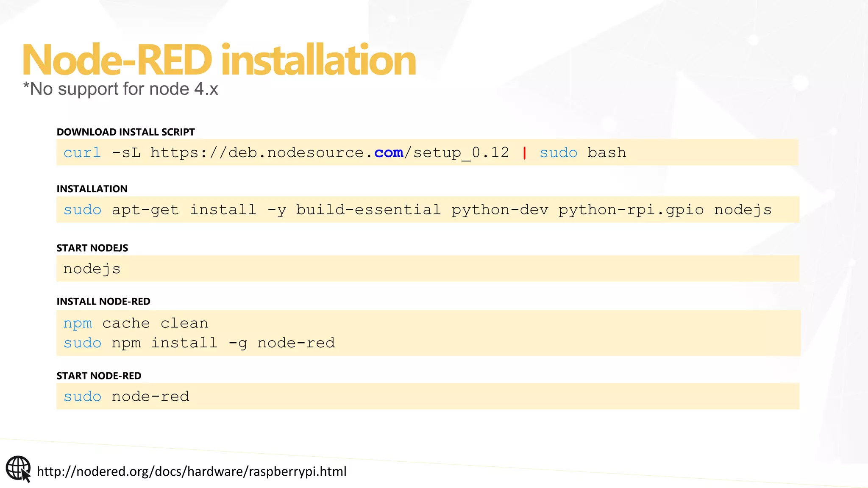Click the DOWNLOAD INSTALL SCRIPT heading
The height and width of the screenshot is (488, 868).
tap(125, 132)
